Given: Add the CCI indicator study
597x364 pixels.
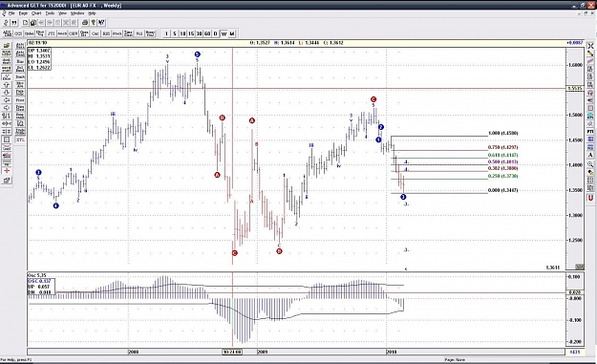Looking at the screenshot, I should (x=18, y=33).
